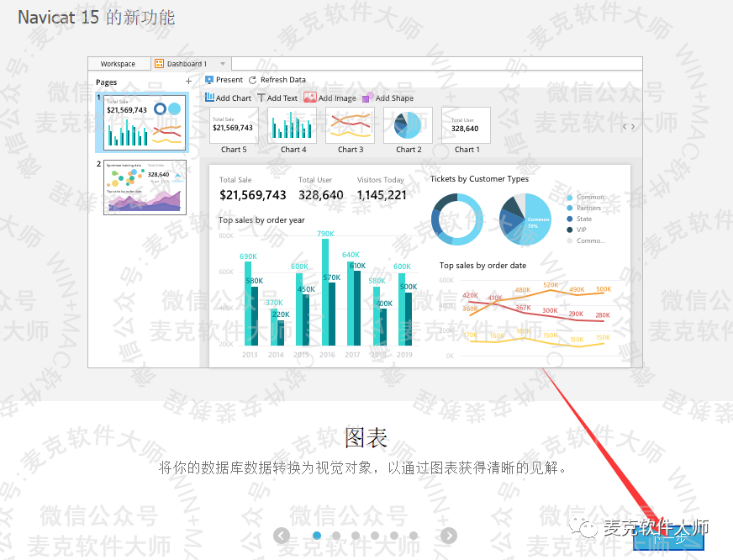Click the Total Sale value $21,569,743
733x560 pixels.
pyautogui.click(x=253, y=195)
